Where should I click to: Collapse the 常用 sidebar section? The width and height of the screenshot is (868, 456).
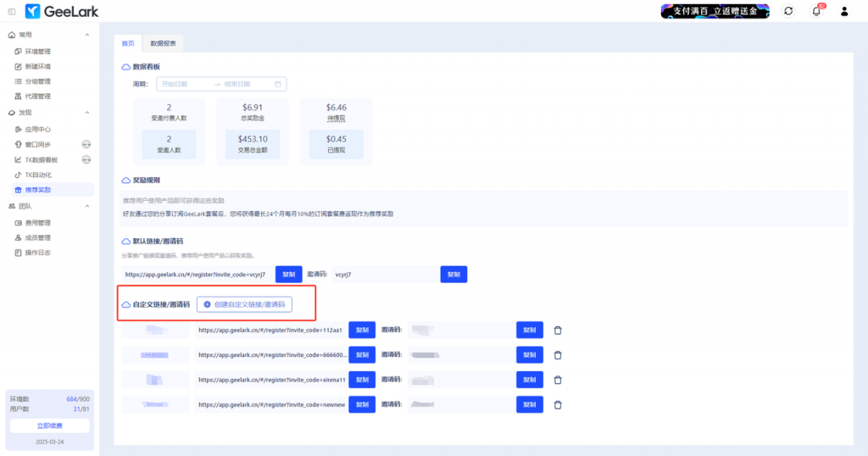click(x=87, y=35)
